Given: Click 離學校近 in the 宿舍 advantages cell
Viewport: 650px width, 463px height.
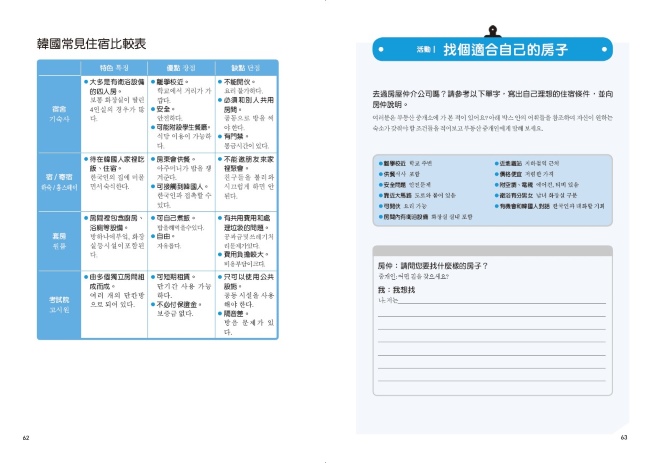Looking at the screenshot, I should (x=170, y=82).
